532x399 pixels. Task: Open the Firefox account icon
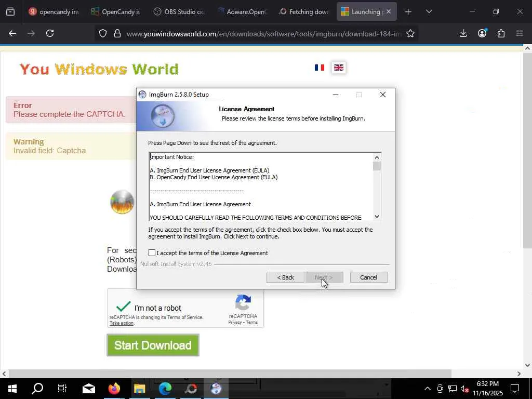(482, 33)
